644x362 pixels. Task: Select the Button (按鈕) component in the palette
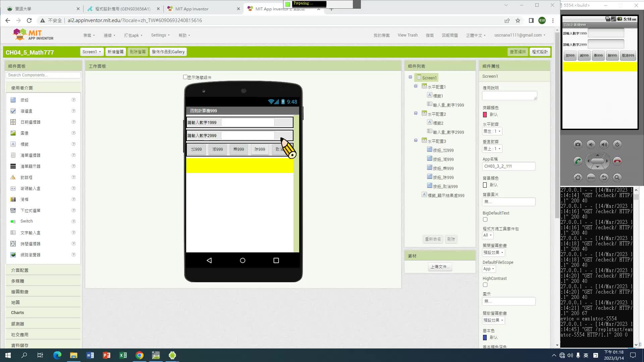coord(24,100)
